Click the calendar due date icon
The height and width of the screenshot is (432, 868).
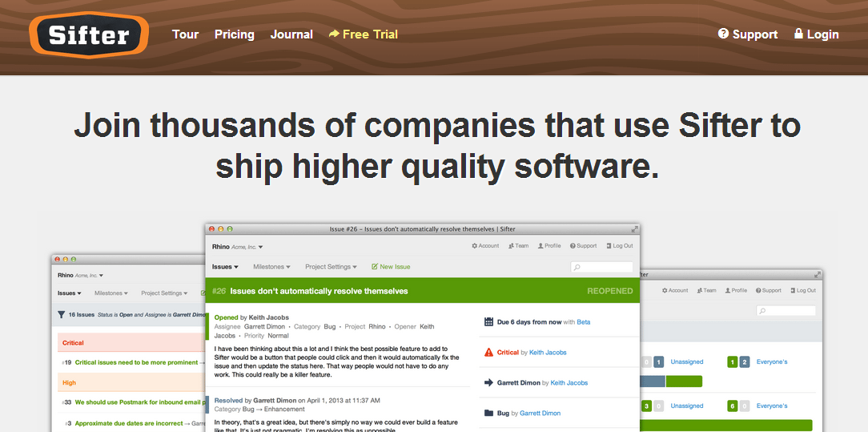[x=488, y=322]
